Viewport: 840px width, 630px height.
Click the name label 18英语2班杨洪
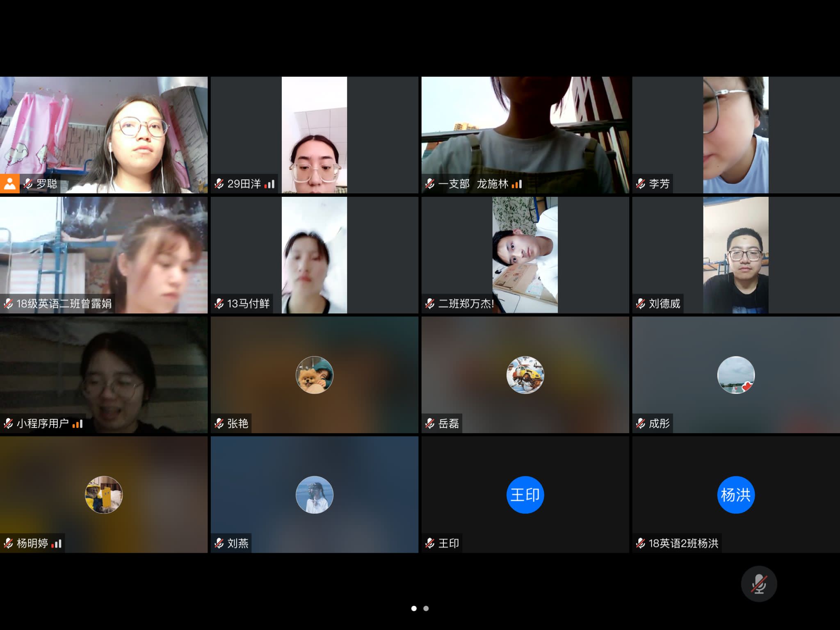683,543
